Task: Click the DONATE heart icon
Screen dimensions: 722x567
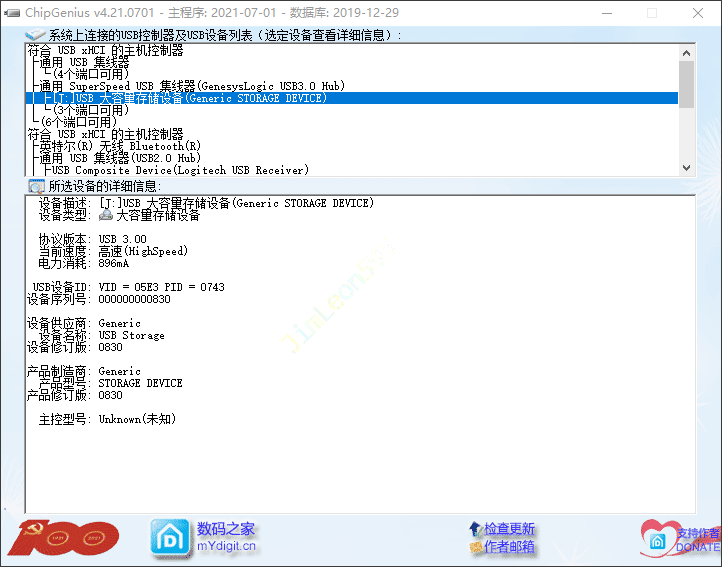Action: pos(659,538)
